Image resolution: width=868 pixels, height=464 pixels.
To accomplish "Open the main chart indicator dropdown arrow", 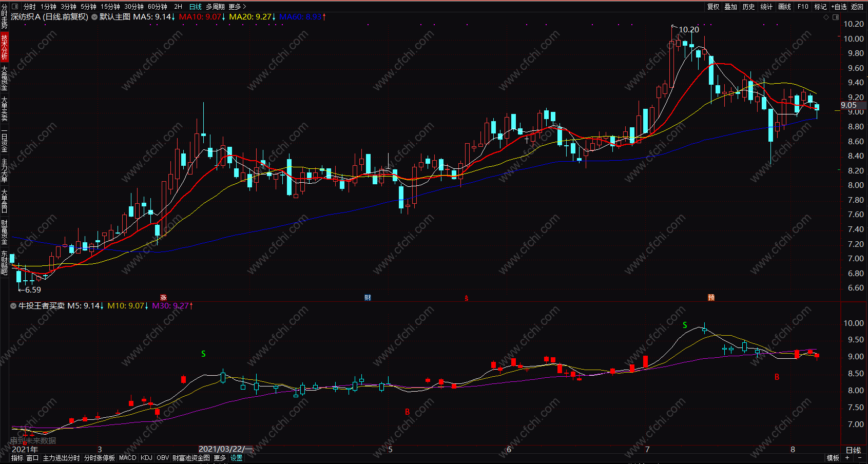I will click(94, 17).
